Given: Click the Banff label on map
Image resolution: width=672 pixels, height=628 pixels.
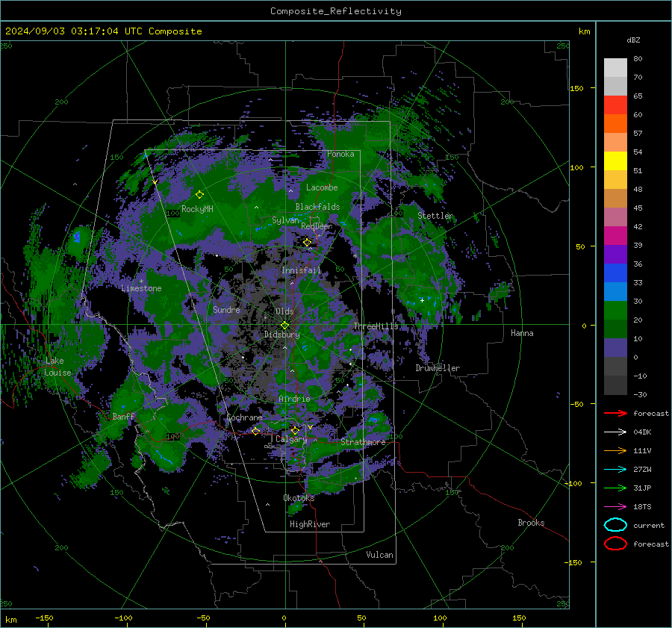Looking at the screenshot, I should [123, 416].
